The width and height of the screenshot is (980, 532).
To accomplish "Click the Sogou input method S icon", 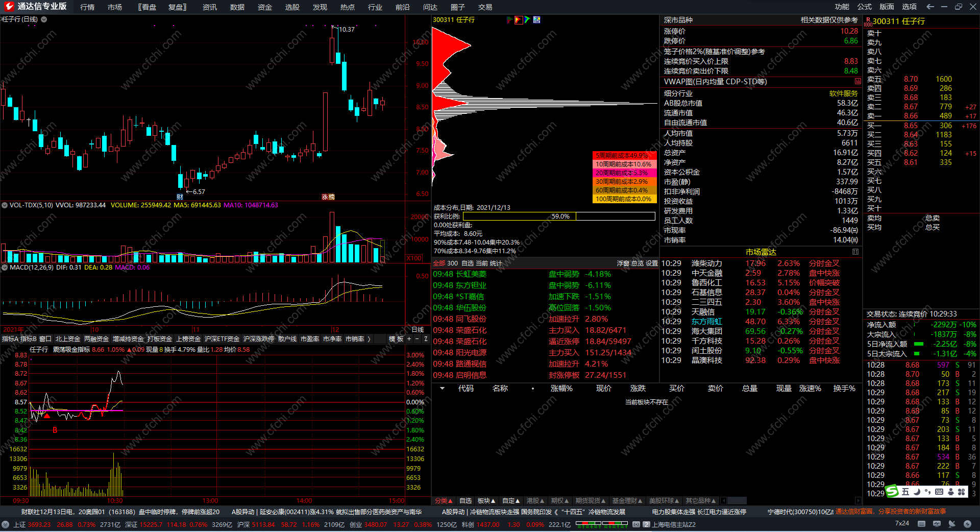I will pyautogui.click(x=892, y=492).
